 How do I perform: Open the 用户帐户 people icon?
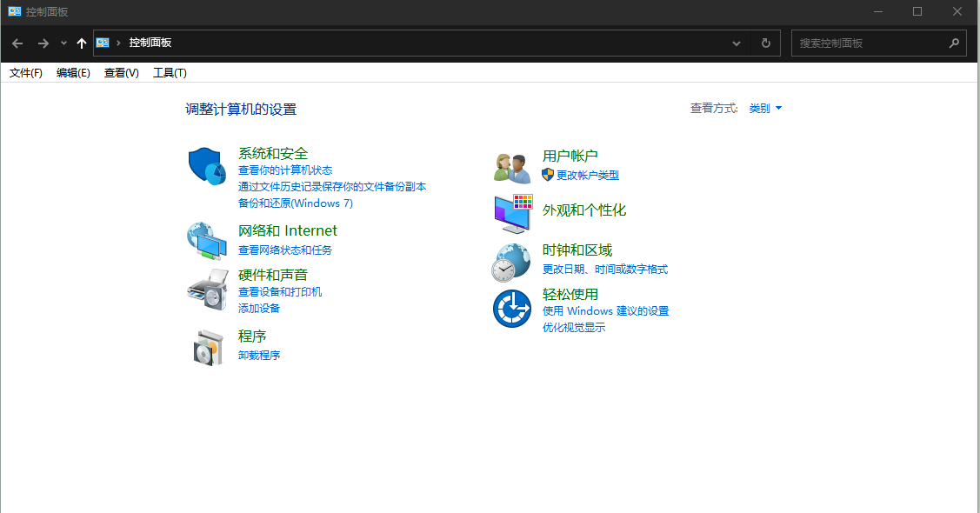click(x=512, y=168)
